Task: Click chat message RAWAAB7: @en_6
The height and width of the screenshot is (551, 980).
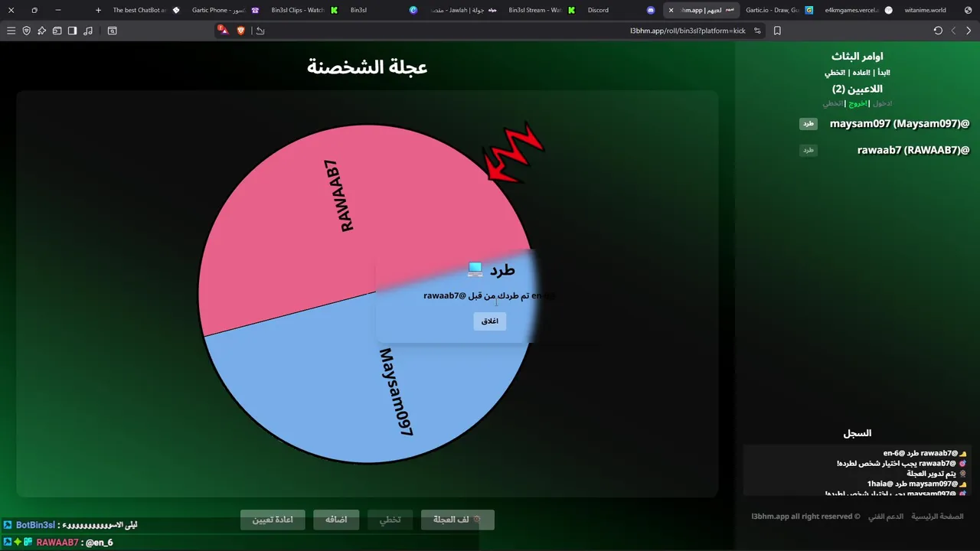Action: tap(57, 543)
